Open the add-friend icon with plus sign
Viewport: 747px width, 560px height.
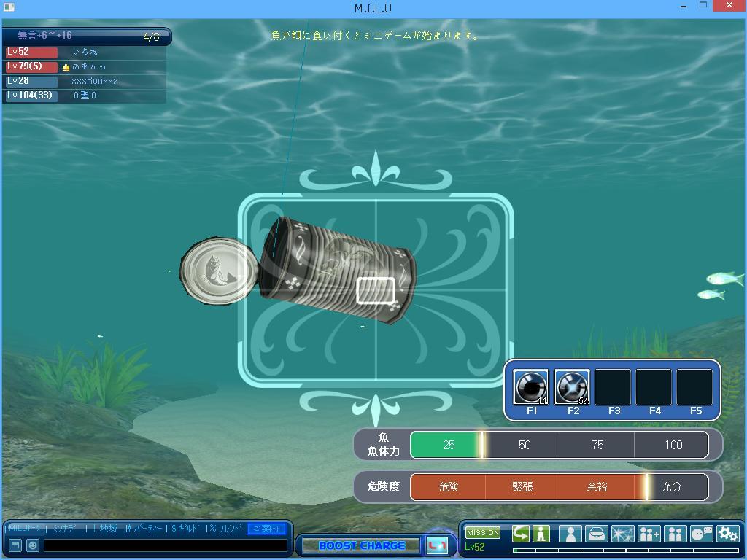[x=649, y=534]
